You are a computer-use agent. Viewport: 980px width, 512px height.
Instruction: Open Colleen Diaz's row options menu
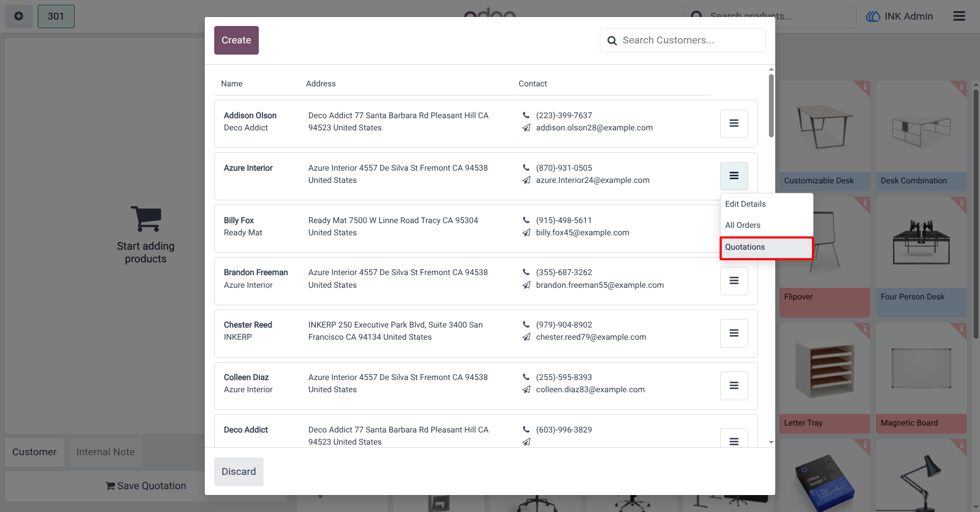click(x=734, y=386)
